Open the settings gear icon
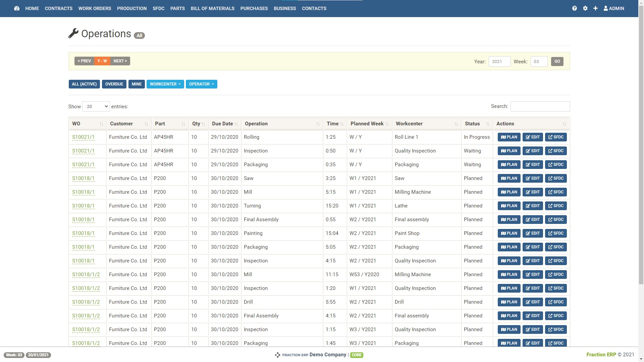This screenshot has height=362, width=644. (x=585, y=8)
